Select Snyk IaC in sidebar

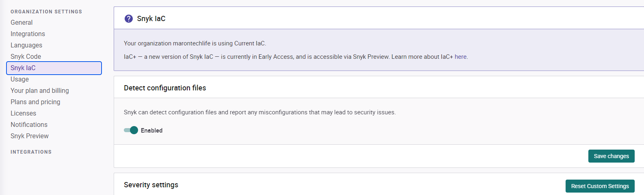coord(23,68)
